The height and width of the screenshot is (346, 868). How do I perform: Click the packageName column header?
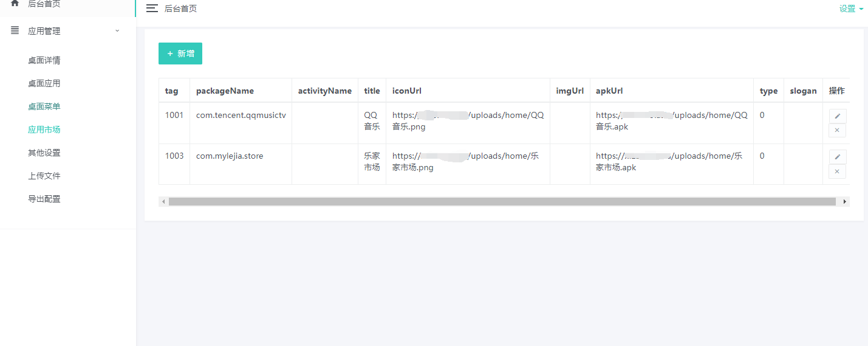(225, 91)
